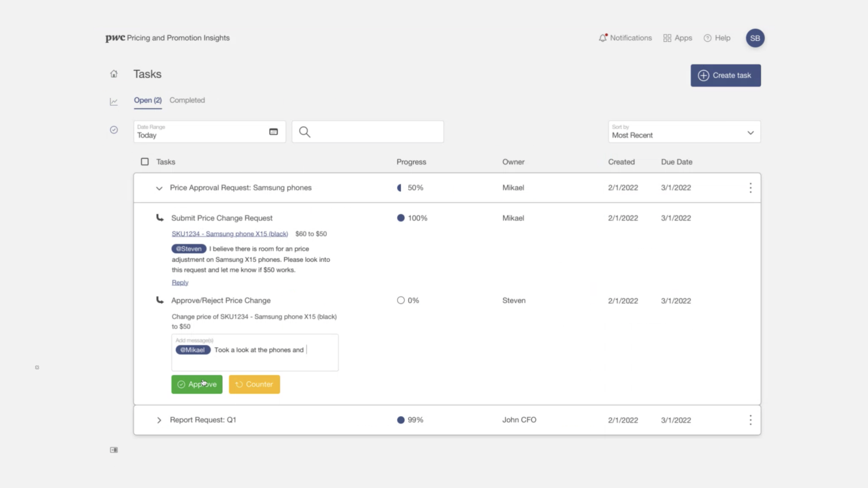Viewport: 868px width, 488px height.
Task: Click the calendar icon in Date Range
Action: [x=274, y=132]
